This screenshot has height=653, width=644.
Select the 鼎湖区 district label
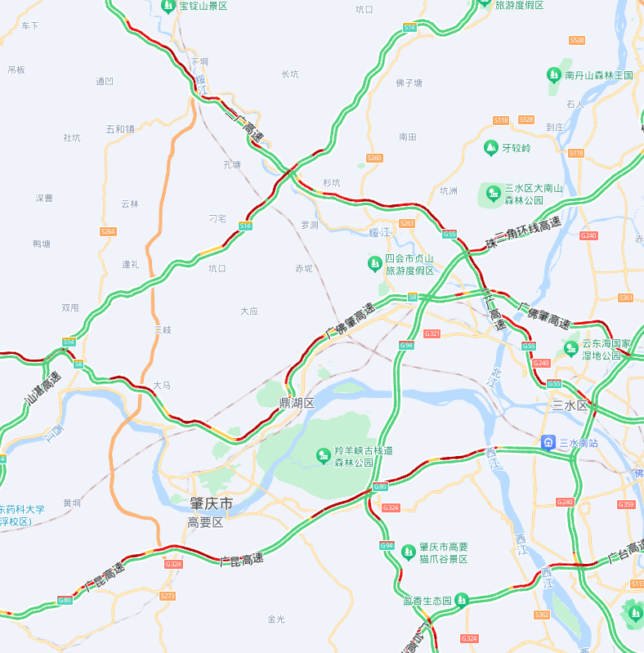pyautogui.click(x=297, y=403)
